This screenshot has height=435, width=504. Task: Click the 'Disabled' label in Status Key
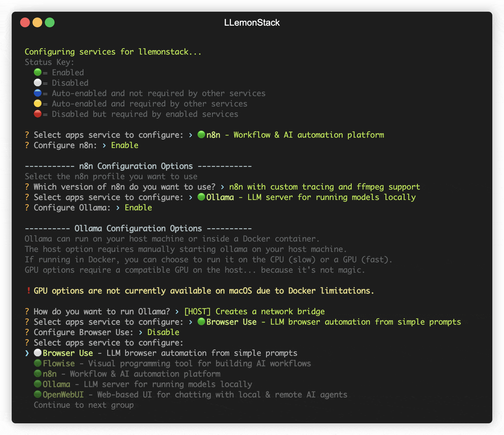click(x=70, y=83)
